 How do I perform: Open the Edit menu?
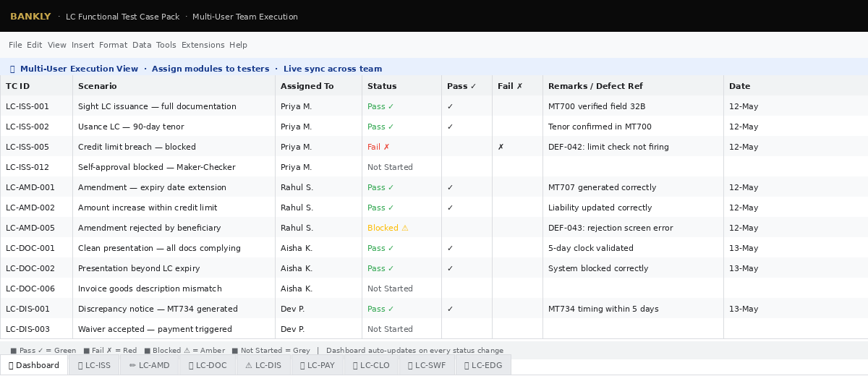coord(35,45)
